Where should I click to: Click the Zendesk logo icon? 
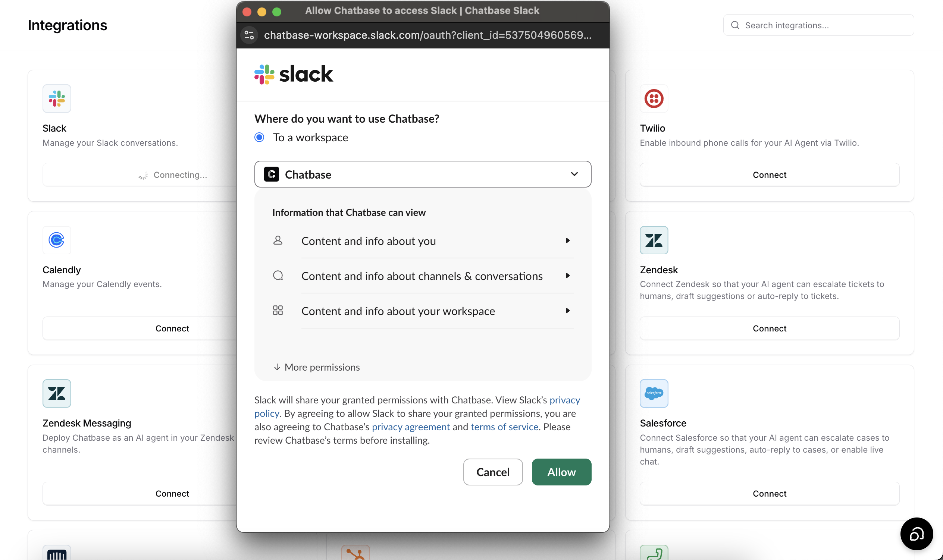pyautogui.click(x=654, y=240)
